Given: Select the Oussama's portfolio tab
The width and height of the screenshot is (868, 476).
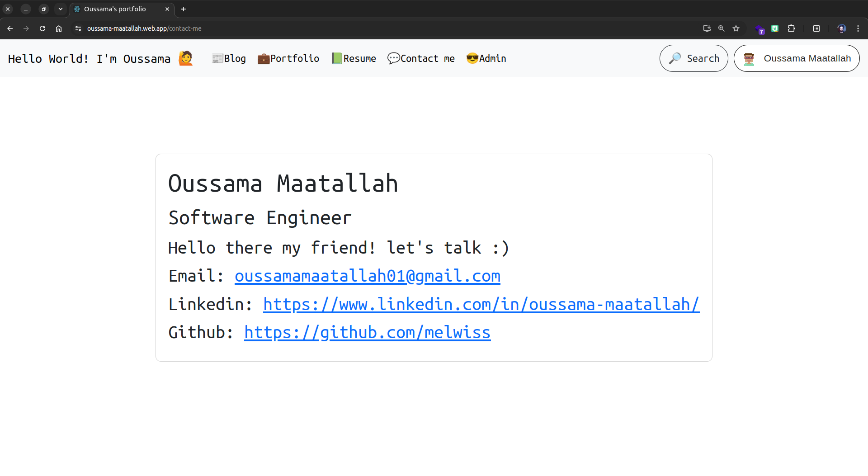Looking at the screenshot, I should pyautogui.click(x=122, y=9).
